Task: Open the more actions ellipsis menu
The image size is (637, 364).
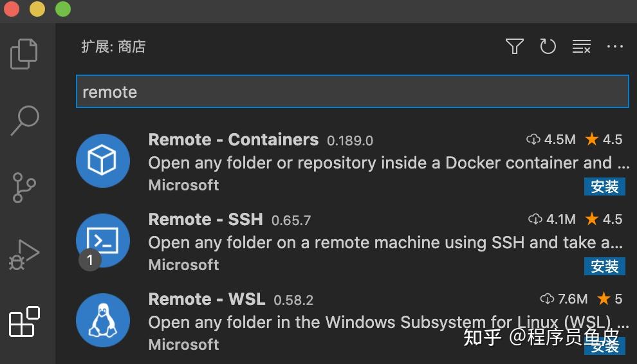Action: click(x=614, y=46)
